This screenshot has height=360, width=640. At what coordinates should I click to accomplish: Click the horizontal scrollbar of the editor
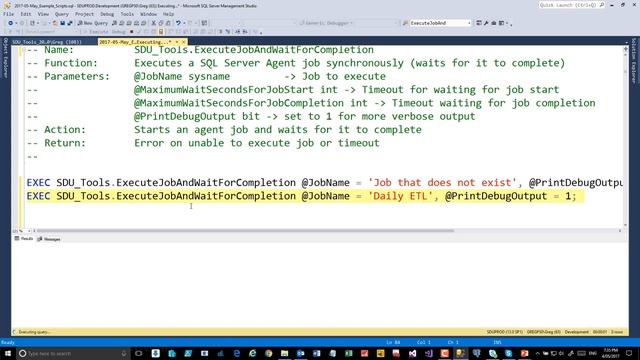pyautogui.click(x=245, y=231)
